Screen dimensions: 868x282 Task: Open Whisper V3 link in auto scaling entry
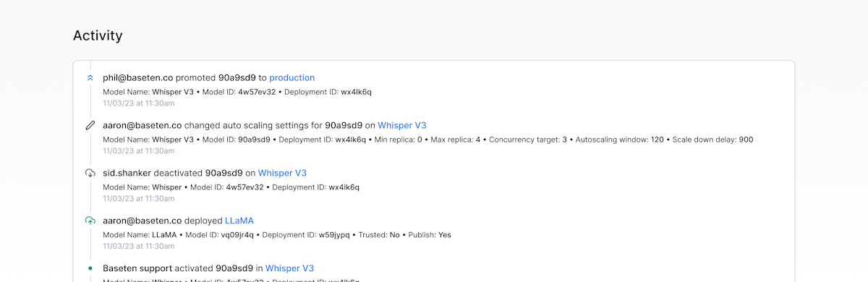(x=402, y=125)
